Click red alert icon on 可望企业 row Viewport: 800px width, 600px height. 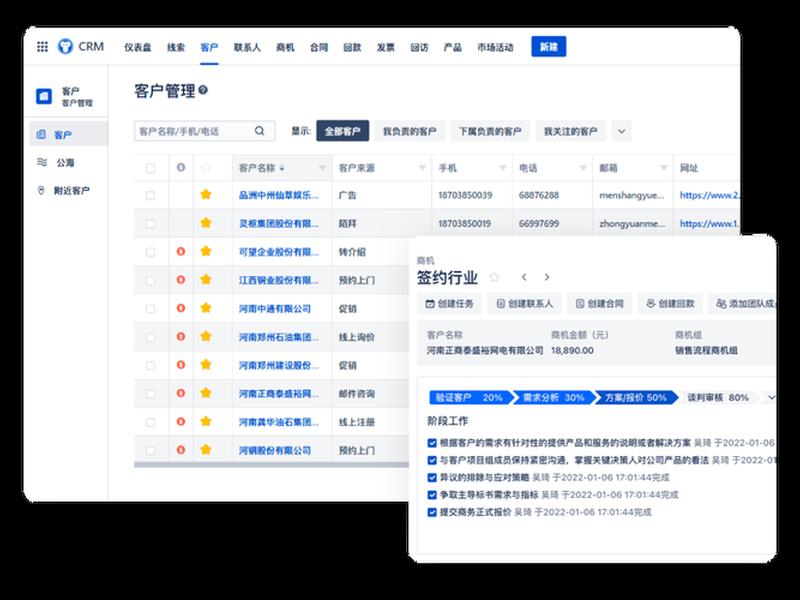181,252
